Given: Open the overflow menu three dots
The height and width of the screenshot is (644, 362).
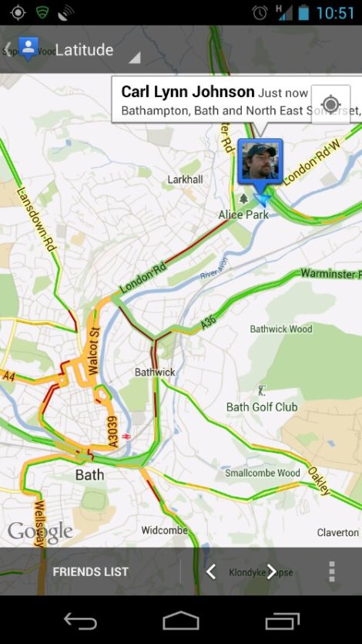Looking at the screenshot, I should 332,572.
